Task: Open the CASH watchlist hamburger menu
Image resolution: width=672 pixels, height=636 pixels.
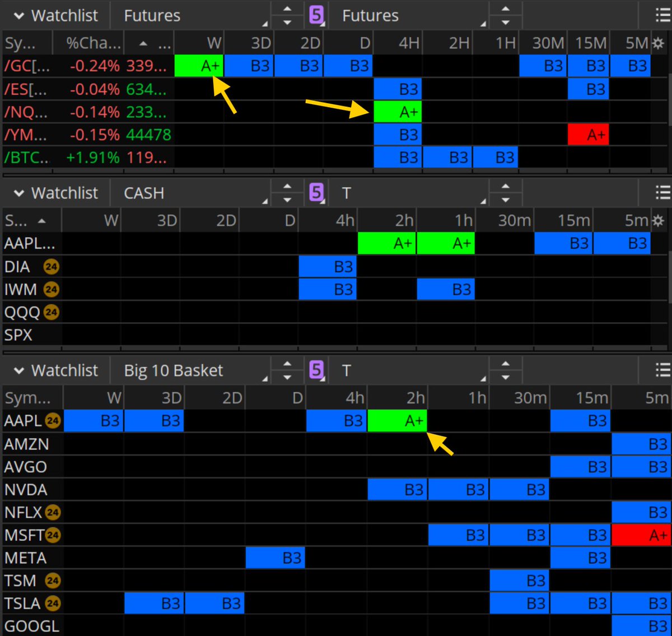Action: click(x=662, y=193)
